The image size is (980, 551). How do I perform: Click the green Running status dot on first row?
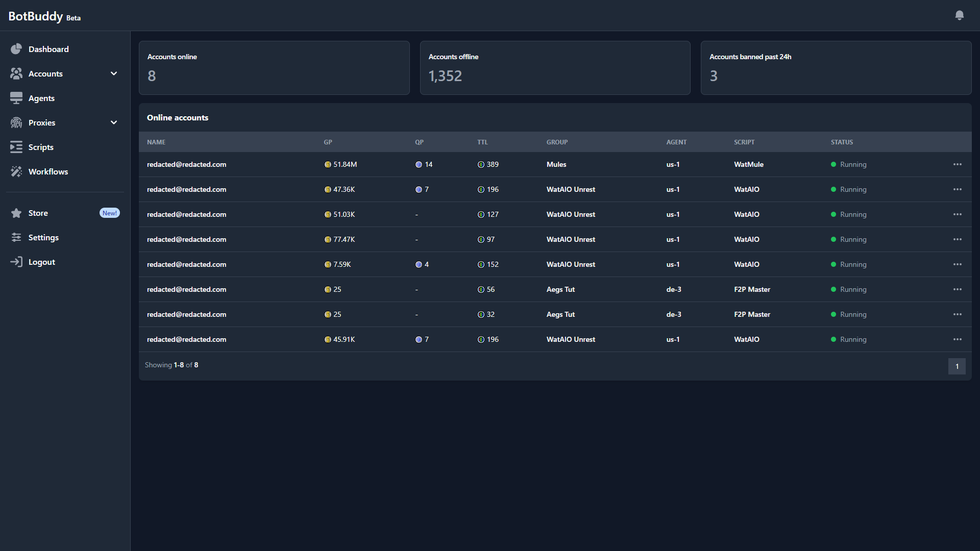[833, 164]
